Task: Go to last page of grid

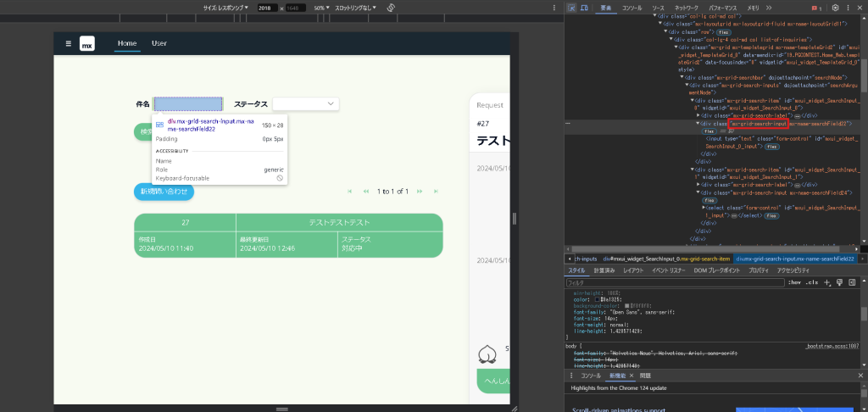Action: [x=436, y=192]
